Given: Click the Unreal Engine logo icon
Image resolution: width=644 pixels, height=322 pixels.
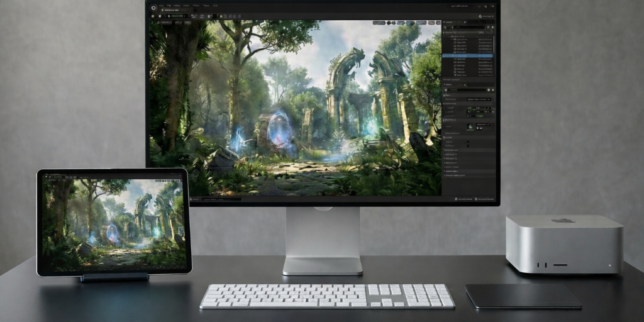Looking at the screenshot, I should point(154,7).
